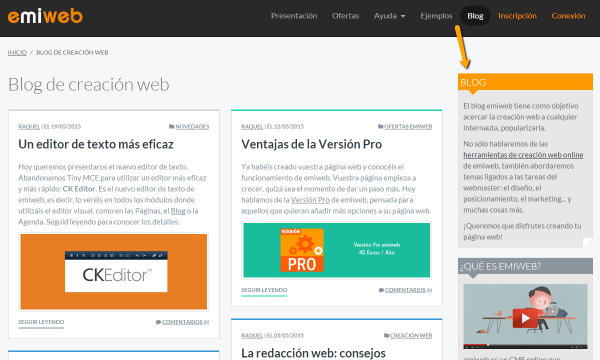Open the CKEditor banner image
600x360 pixels.
point(114,272)
